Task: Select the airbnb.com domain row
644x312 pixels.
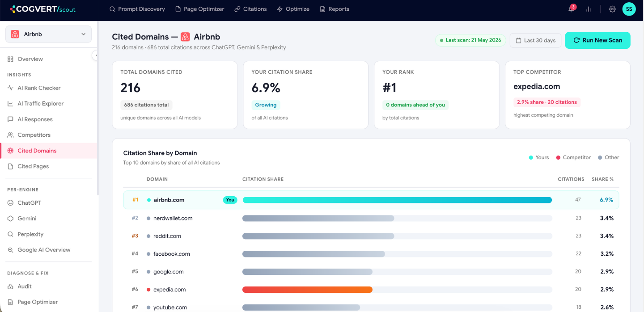Action: (x=371, y=200)
